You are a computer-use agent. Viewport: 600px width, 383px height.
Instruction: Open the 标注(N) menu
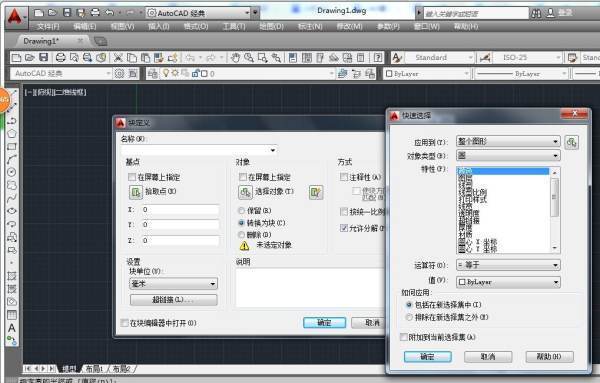pyautogui.click(x=310, y=26)
